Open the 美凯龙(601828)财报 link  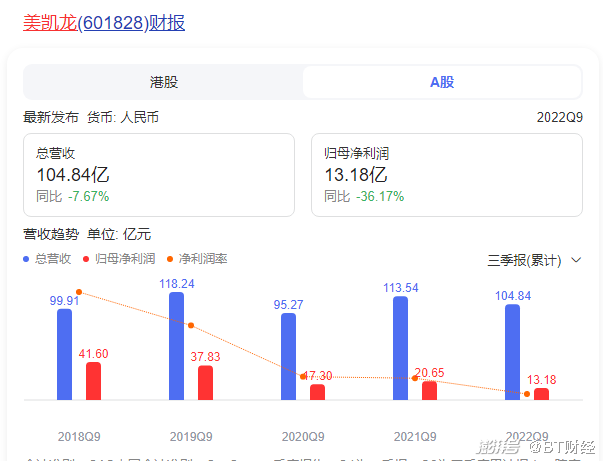[104, 23]
